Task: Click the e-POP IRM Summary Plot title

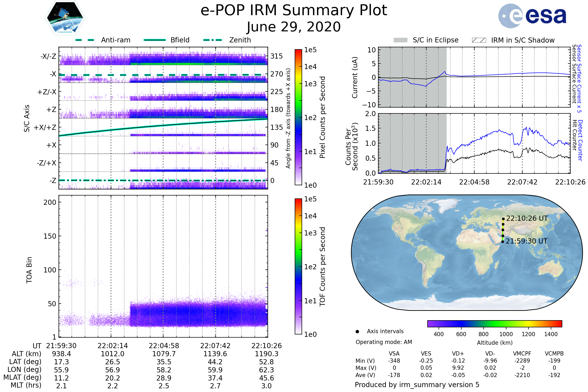Action: coord(294,11)
